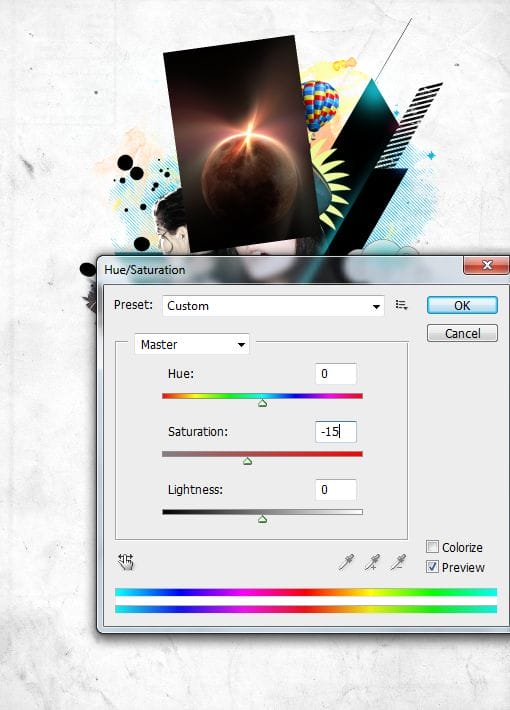Enable the Colorize checkbox

432,547
